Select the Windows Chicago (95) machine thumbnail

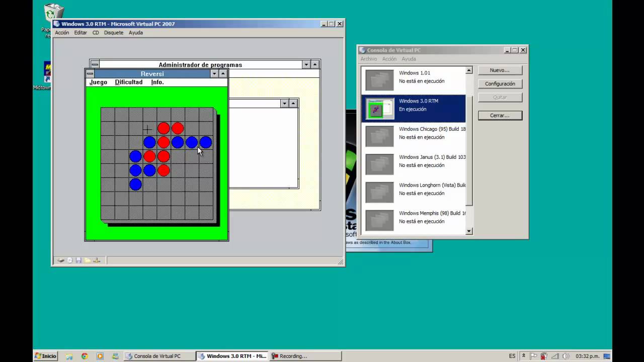tap(379, 137)
